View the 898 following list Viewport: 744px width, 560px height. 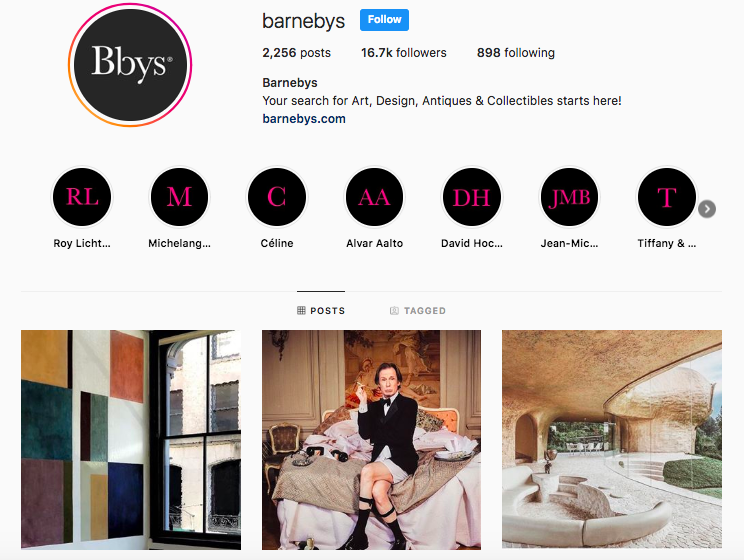click(516, 53)
